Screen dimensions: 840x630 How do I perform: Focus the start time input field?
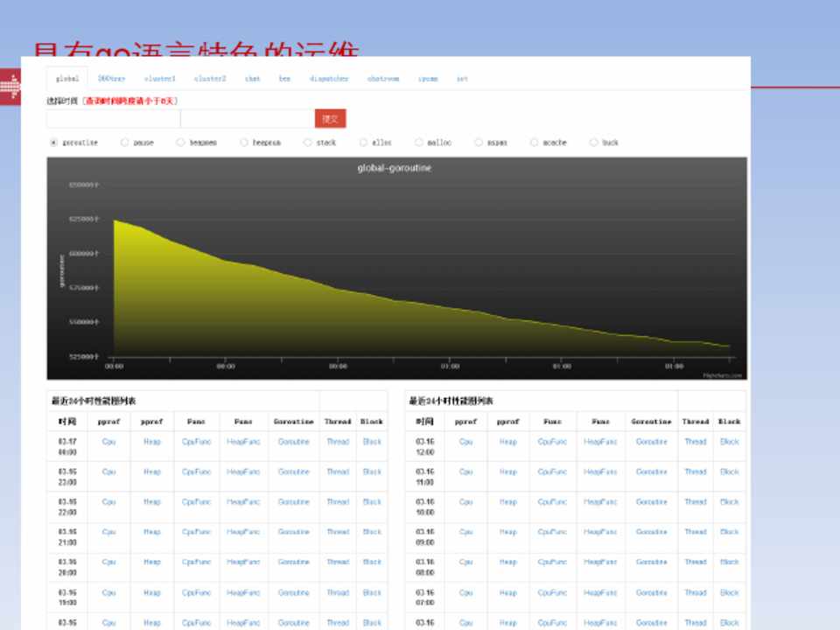[x=113, y=119]
